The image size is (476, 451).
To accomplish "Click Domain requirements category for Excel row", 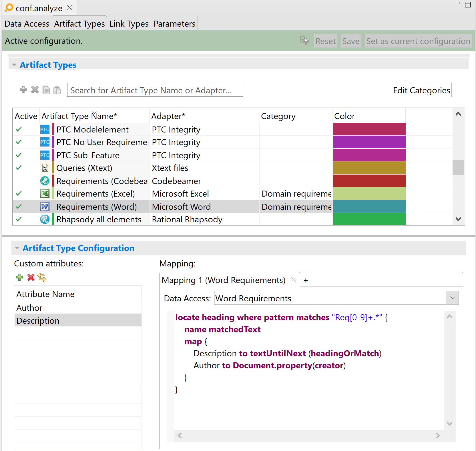I will point(296,194).
